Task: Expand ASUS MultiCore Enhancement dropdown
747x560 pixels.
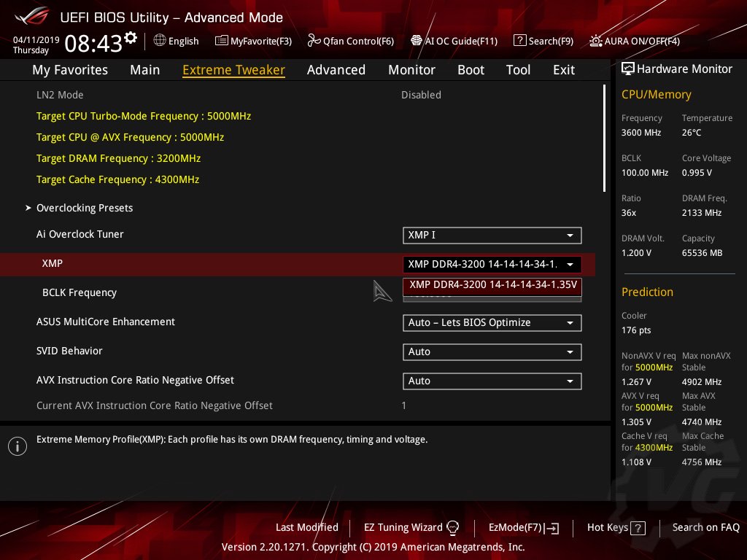Action: coord(492,322)
